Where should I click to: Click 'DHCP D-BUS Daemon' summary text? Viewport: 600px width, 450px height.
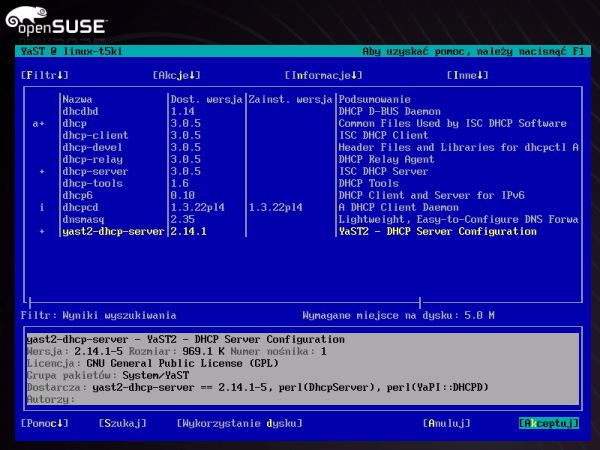(390, 111)
